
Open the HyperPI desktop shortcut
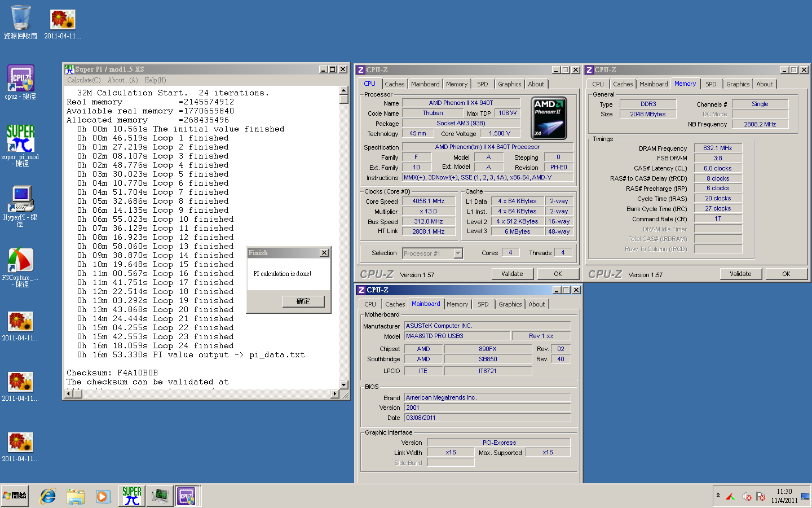click(x=21, y=206)
